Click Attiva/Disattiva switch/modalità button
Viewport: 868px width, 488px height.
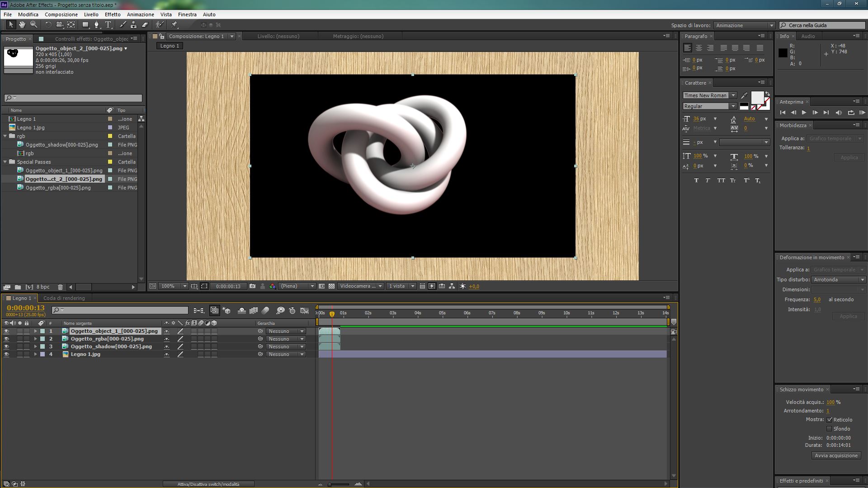tap(208, 484)
